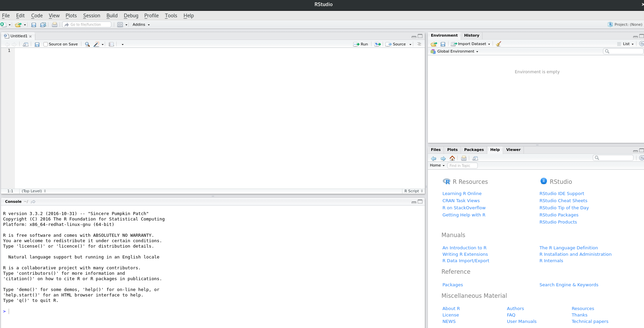Open the CRAN Task Views link

point(461,201)
